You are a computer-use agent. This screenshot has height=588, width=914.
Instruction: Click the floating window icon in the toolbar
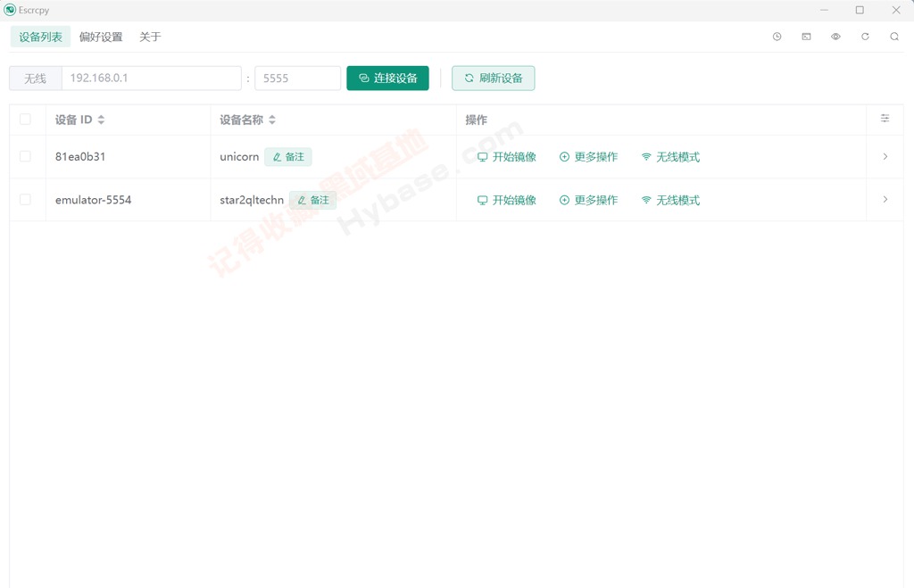(806, 37)
